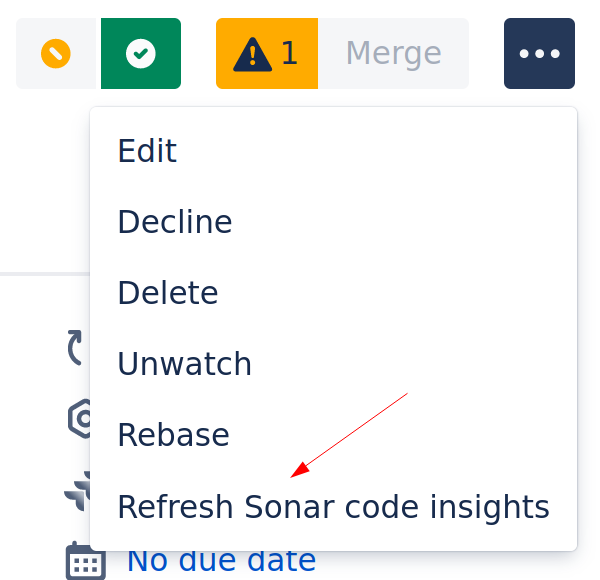Click the warning triangle icon
The height and width of the screenshot is (580, 600).
tap(252, 54)
